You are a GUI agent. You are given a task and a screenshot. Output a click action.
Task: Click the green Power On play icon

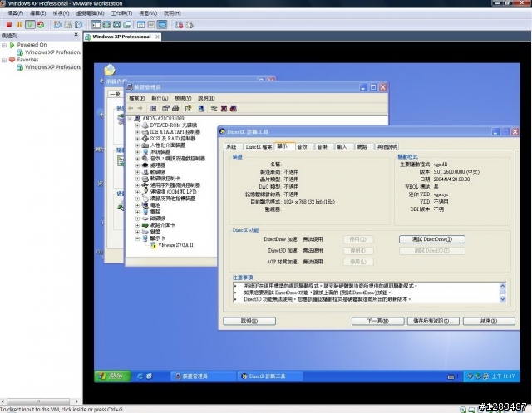tap(30, 24)
